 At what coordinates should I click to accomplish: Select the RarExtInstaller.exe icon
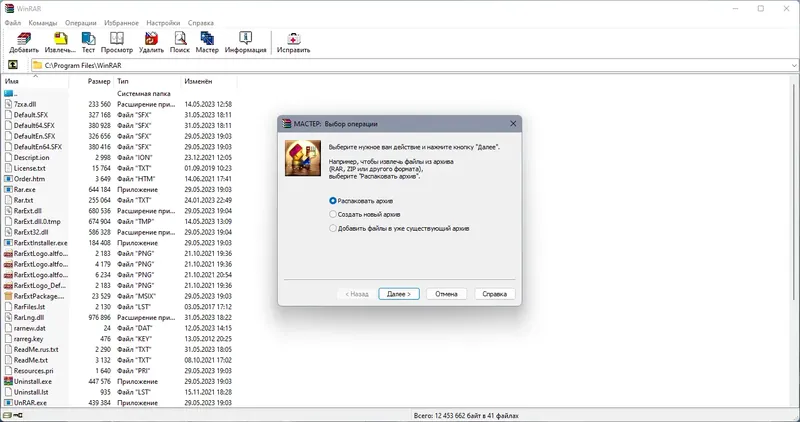coord(8,243)
